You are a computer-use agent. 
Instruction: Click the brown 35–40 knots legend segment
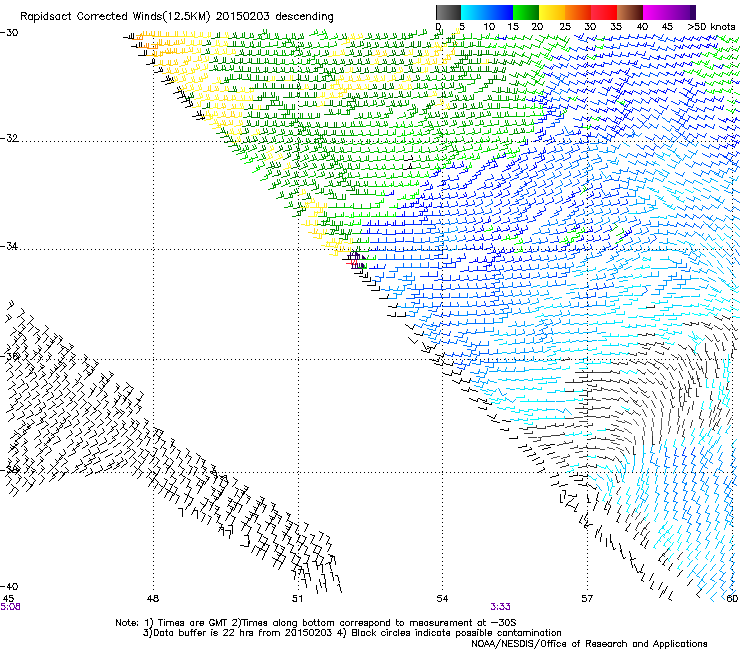[630, 12]
